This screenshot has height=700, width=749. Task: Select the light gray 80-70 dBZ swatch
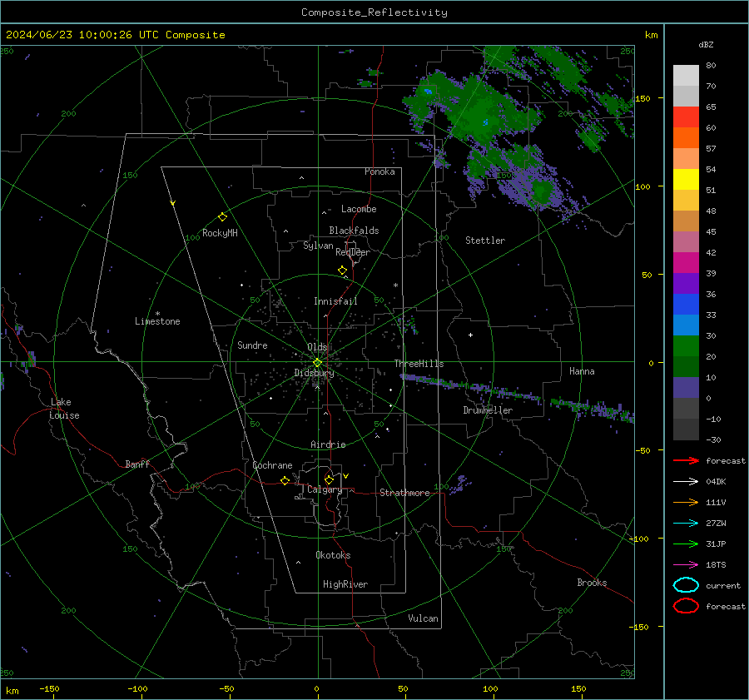(686, 76)
